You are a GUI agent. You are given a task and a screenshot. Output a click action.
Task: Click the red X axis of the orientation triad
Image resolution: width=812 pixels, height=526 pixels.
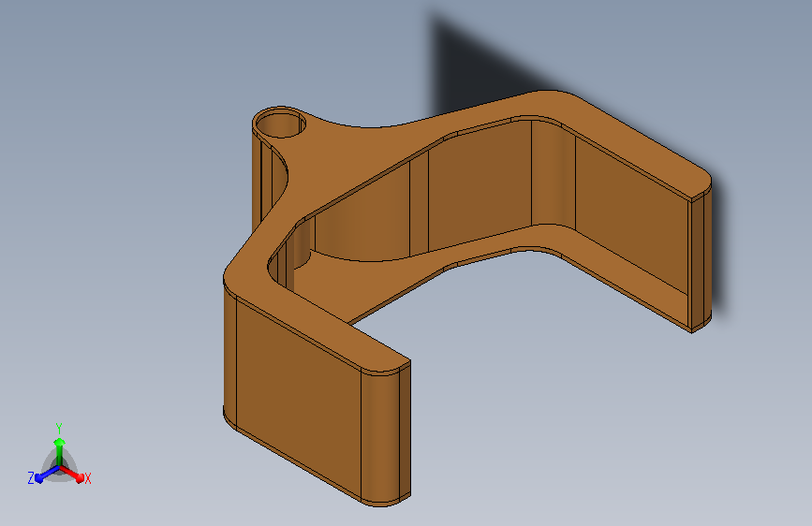point(72,475)
